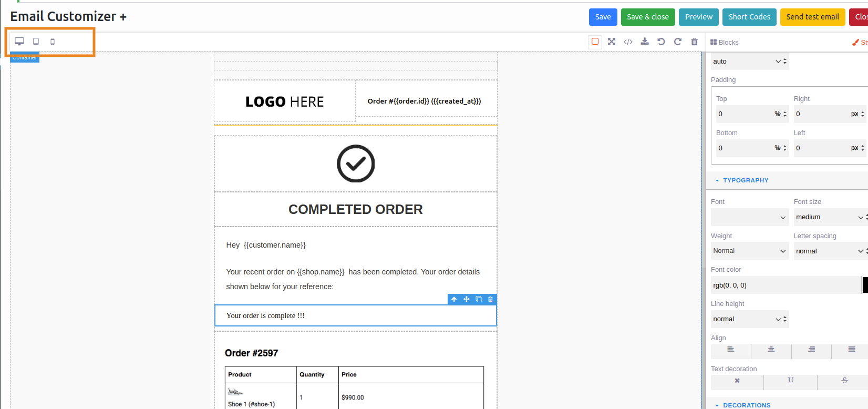
Task: Click the checkmark circle image in the email
Action: coord(356,163)
